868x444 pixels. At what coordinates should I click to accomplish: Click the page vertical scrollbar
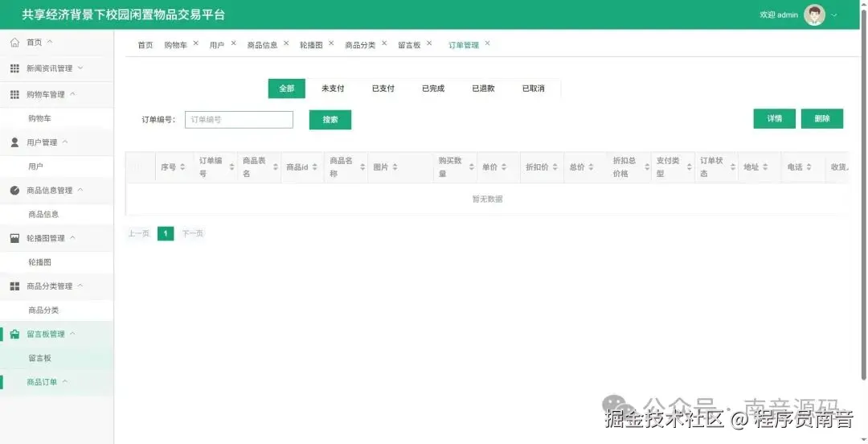[864, 194]
